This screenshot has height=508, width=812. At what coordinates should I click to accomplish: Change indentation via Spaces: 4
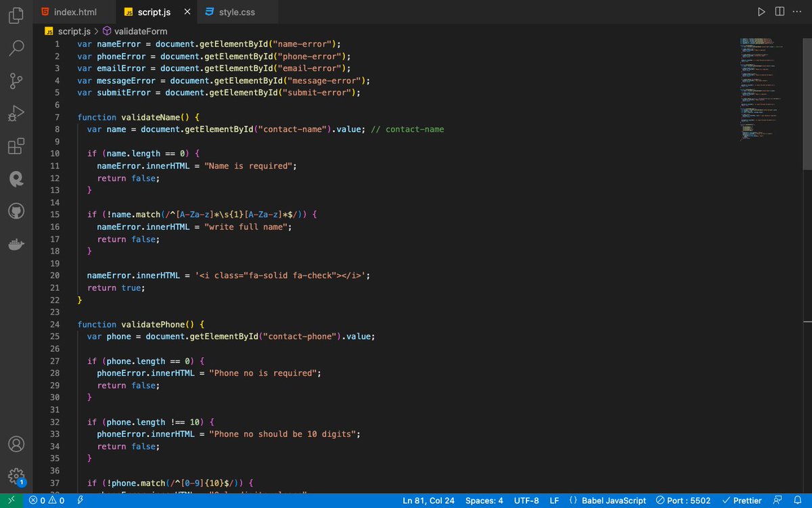pos(484,501)
